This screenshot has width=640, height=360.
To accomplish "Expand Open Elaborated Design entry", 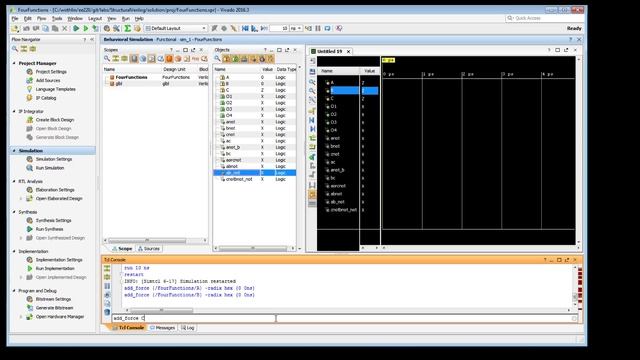I will [x=21, y=198].
